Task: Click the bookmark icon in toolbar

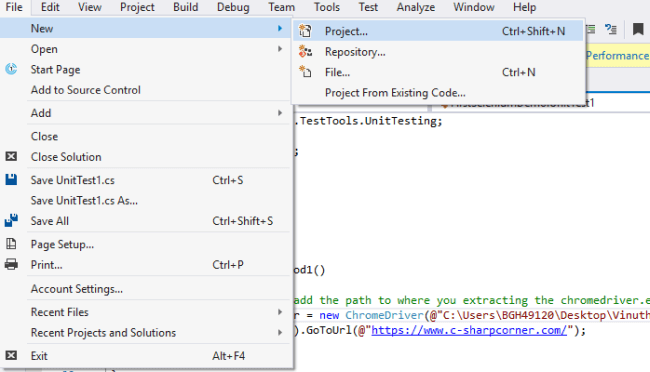Action: 638,29
